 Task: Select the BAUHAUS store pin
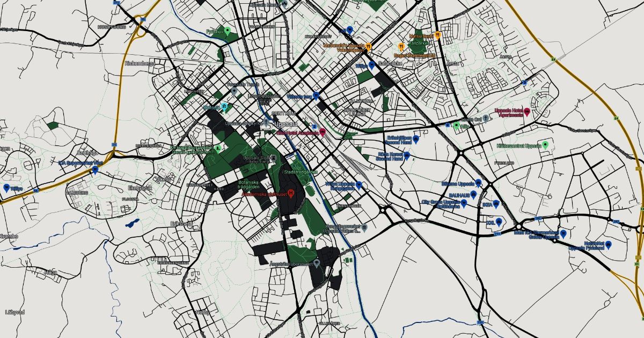(x=474, y=194)
